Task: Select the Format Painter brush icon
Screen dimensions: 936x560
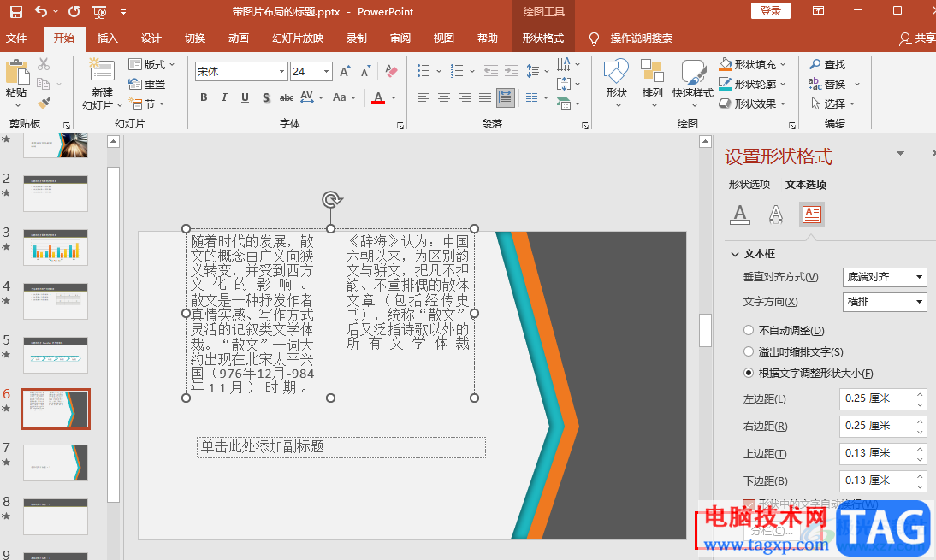Action: [44, 103]
